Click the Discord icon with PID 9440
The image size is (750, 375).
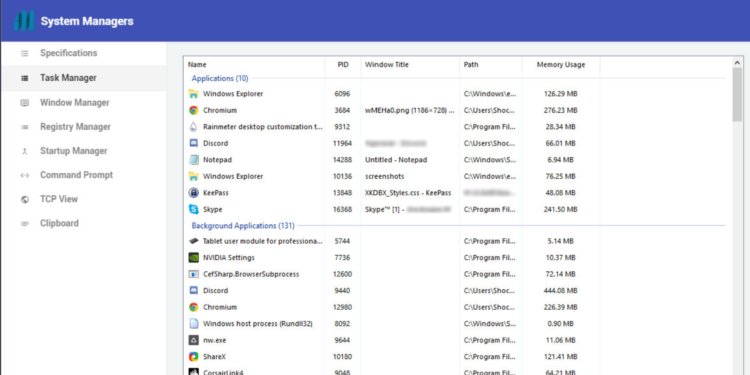tap(193, 291)
